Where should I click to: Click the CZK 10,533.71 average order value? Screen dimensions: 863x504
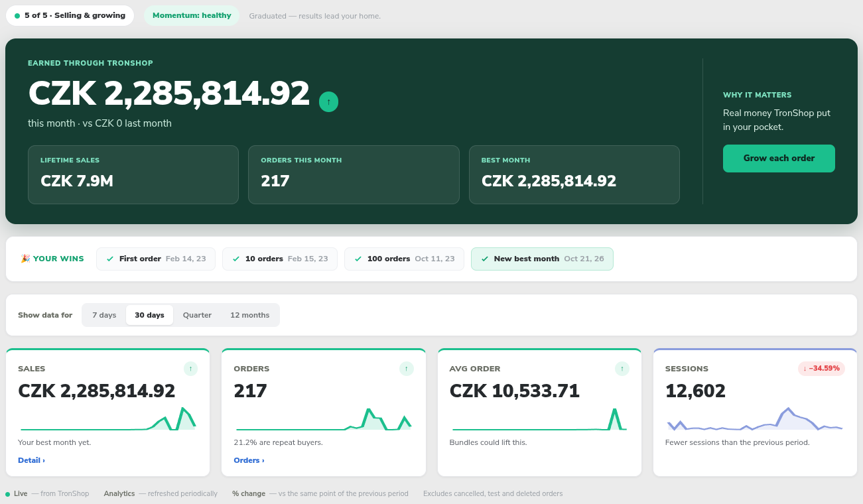(x=515, y=391)
